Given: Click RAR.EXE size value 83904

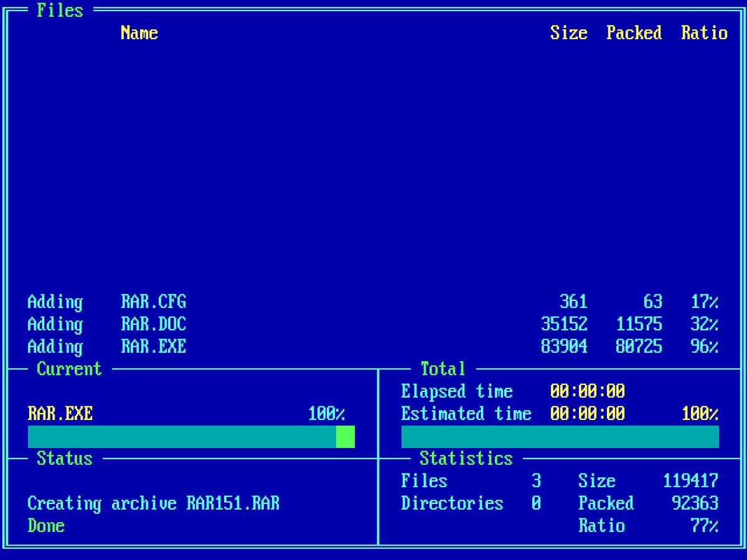Looking at the screenshot, I should tap(565, 347).
